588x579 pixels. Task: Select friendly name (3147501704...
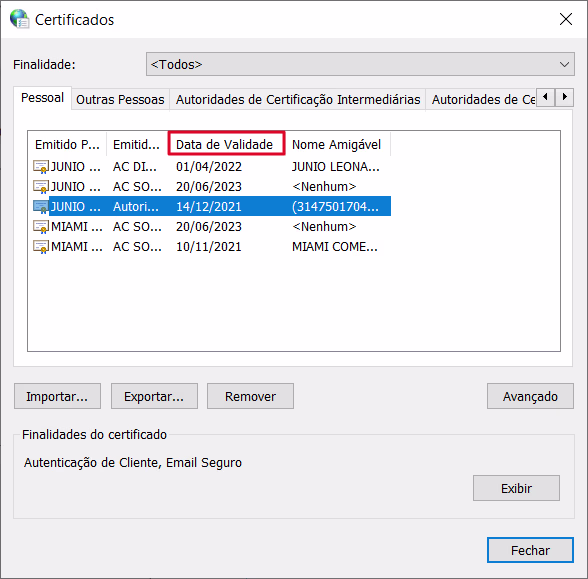pyautogui.click(x=335, y=206)
